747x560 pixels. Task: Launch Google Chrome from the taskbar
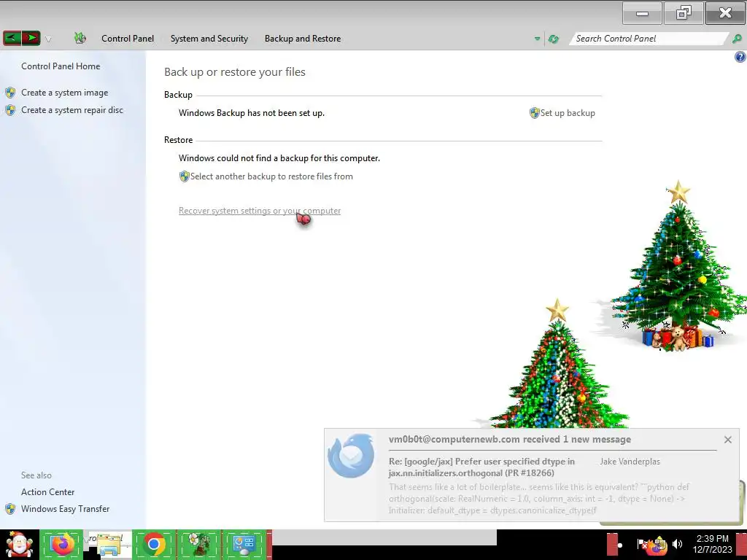[x=154, y=544]
